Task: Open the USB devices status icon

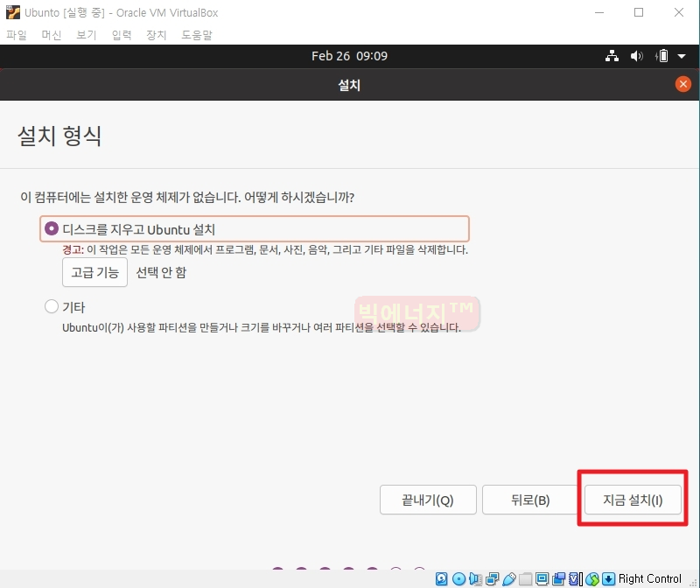Action: point(509,579)
